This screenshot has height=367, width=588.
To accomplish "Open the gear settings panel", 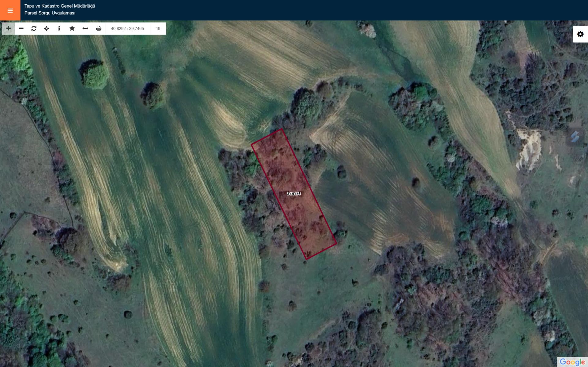I will tap(580, 34).
